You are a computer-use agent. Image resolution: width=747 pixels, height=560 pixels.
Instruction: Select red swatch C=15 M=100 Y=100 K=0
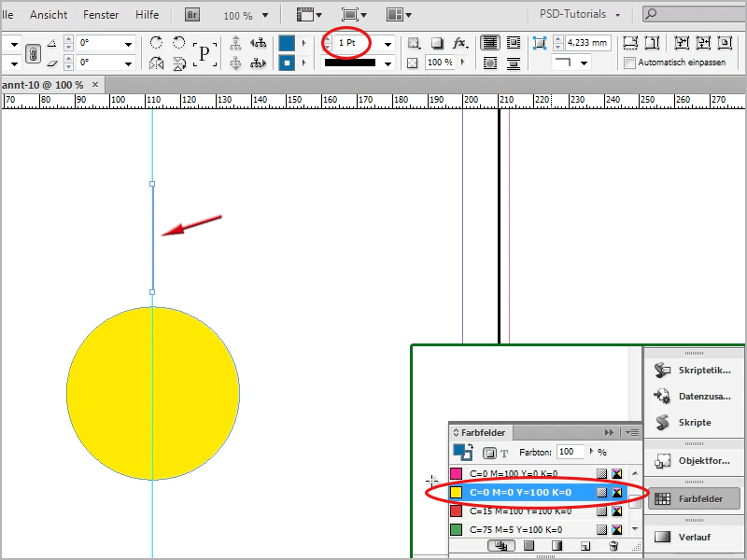pos(539,511)
